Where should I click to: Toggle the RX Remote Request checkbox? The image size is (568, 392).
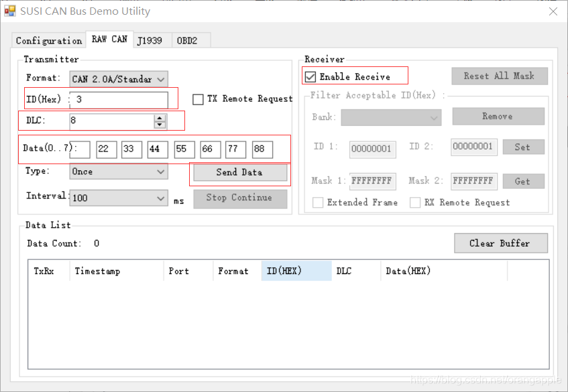(415, 202)
